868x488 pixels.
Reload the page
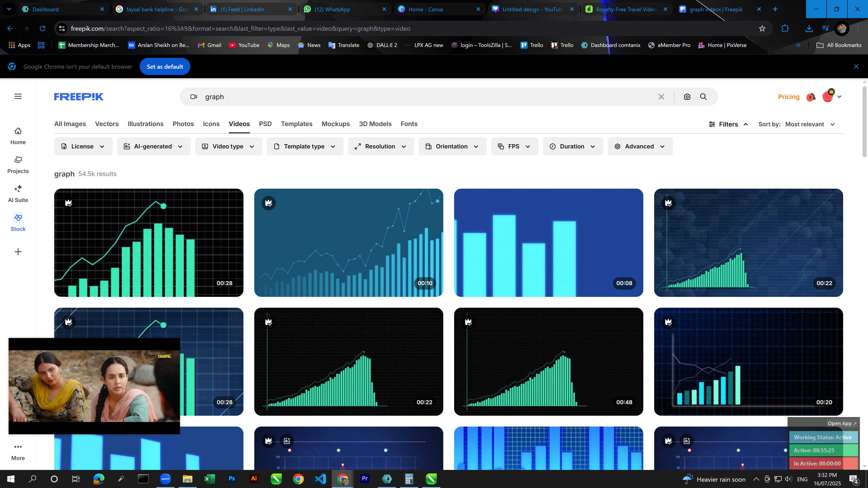pos(42,29)
